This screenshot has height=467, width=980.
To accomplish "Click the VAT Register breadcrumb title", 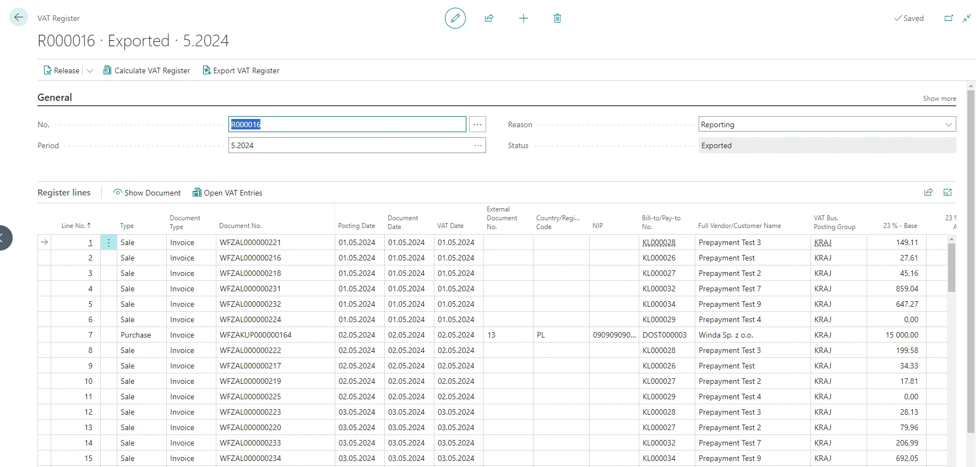I will [58, 18].
